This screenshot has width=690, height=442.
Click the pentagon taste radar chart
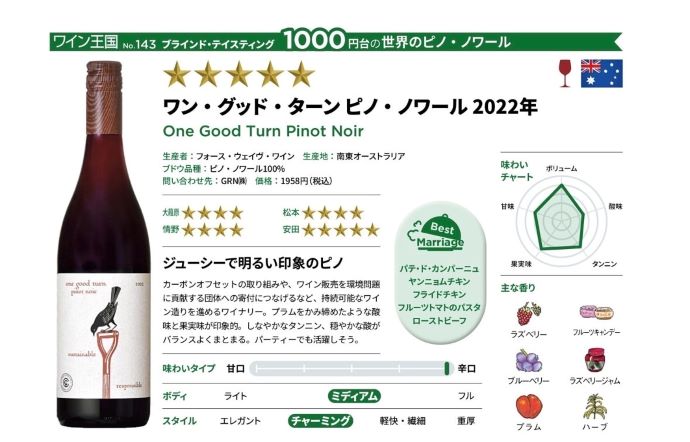(x=560, y=217)
